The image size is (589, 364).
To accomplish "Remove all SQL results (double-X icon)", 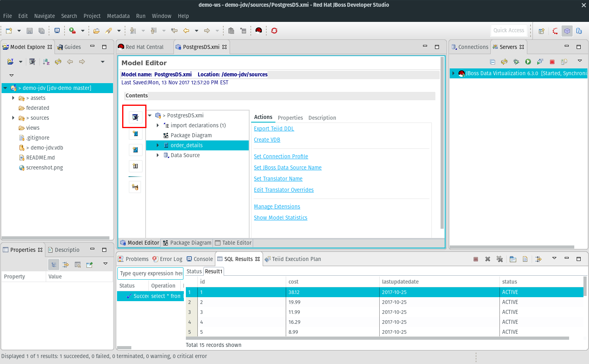I will (500, 259).
